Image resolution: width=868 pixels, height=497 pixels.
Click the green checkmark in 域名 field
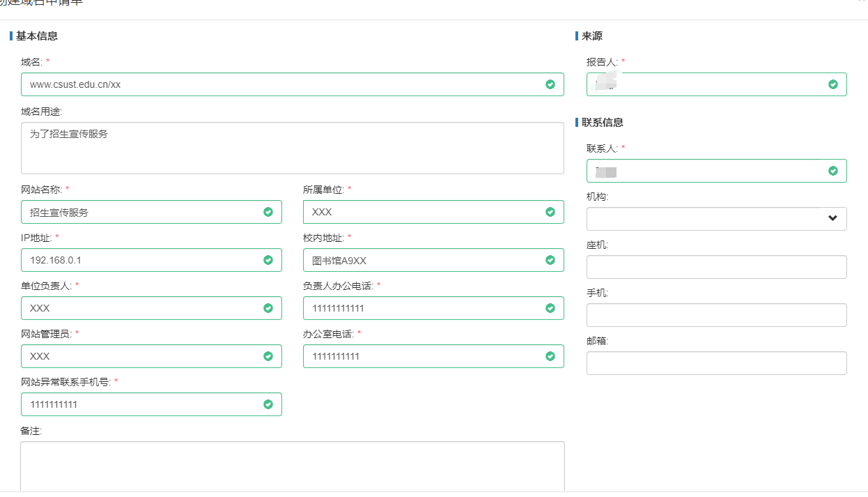550,84
